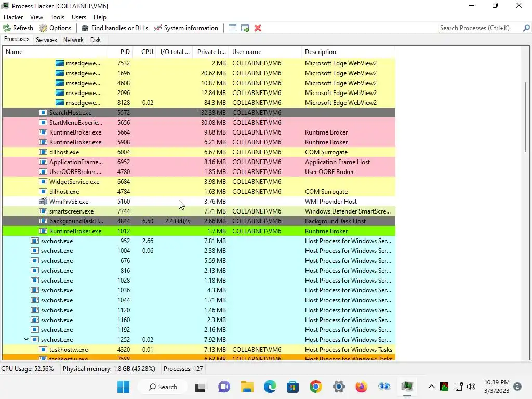Sort by User name column header
The height and width of the screenshot is (399, 532).
[265, 52]
